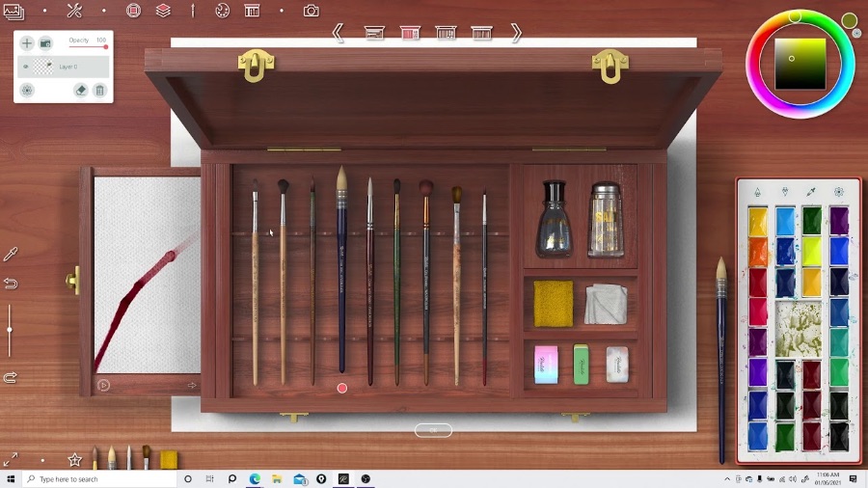Click the olive current color circle

pos(849,21)
